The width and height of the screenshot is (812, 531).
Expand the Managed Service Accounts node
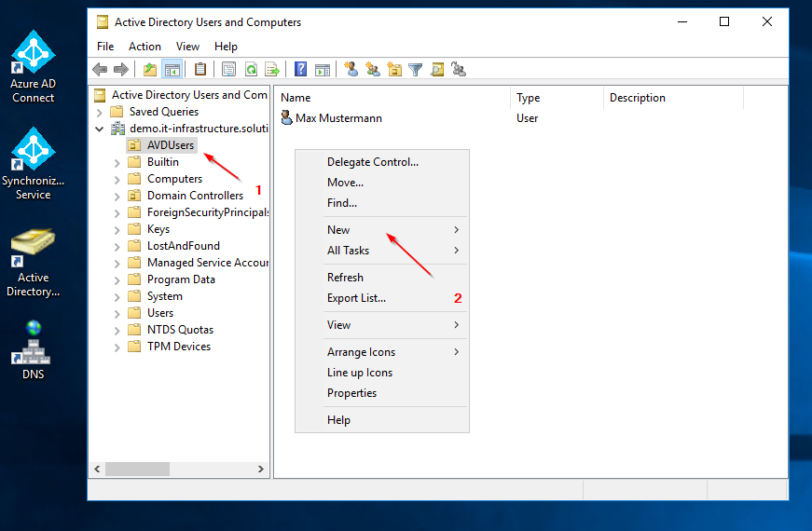pos(117,264)
